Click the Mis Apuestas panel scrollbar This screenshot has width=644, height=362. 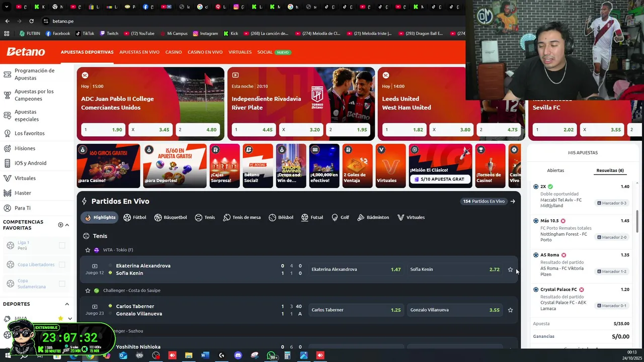(x=637, y=221)
